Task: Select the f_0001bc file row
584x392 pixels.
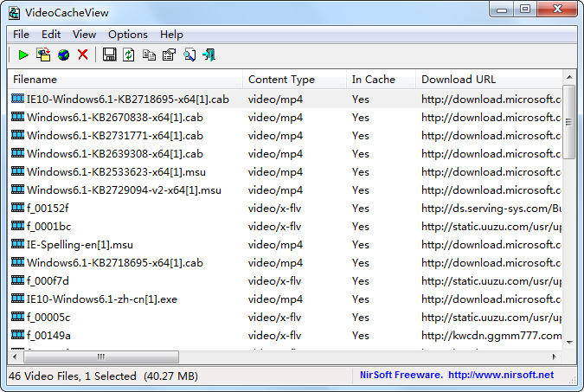Action: [x=285, y=227]
